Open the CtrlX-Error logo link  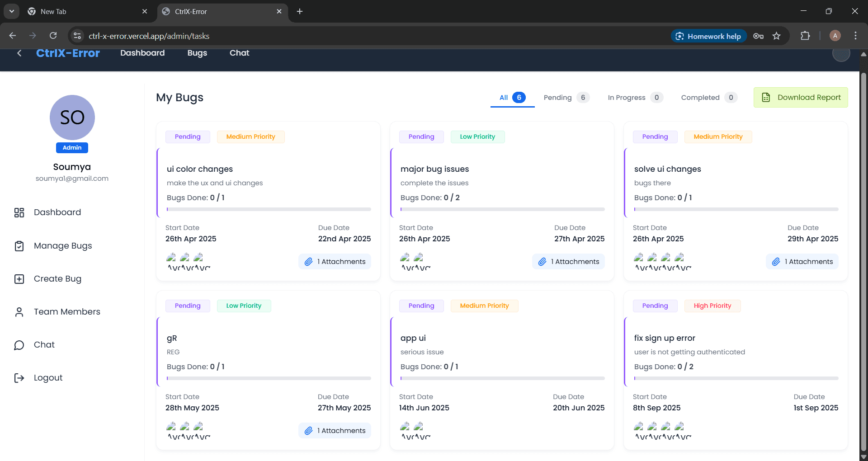tap(68, 53)
